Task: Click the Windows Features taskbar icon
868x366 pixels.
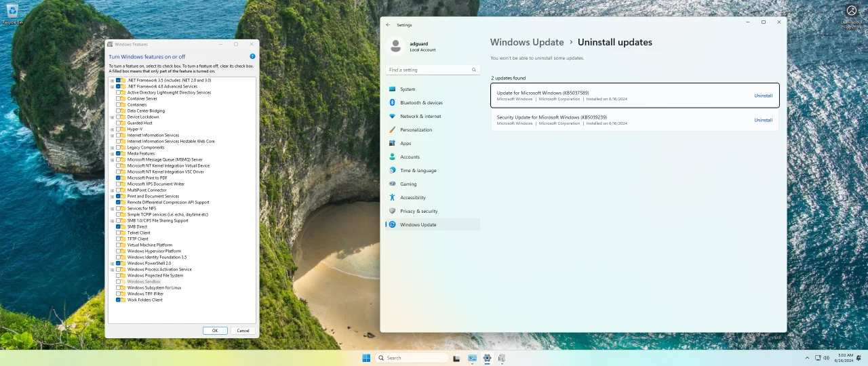Action: click(502, 358)
